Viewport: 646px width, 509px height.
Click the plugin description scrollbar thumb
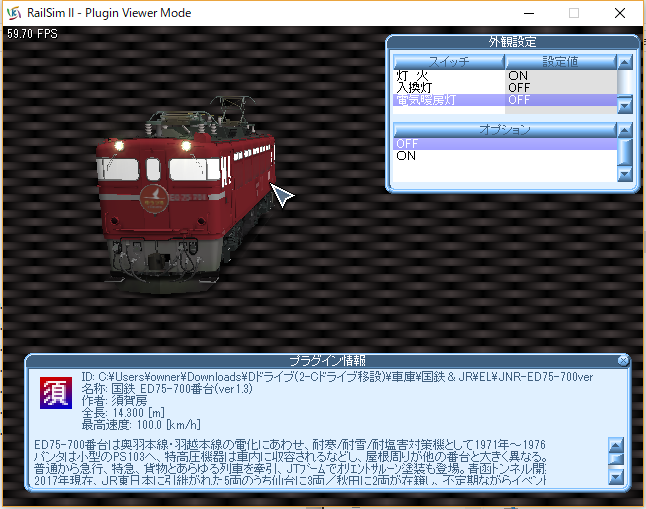click(616, 459)
